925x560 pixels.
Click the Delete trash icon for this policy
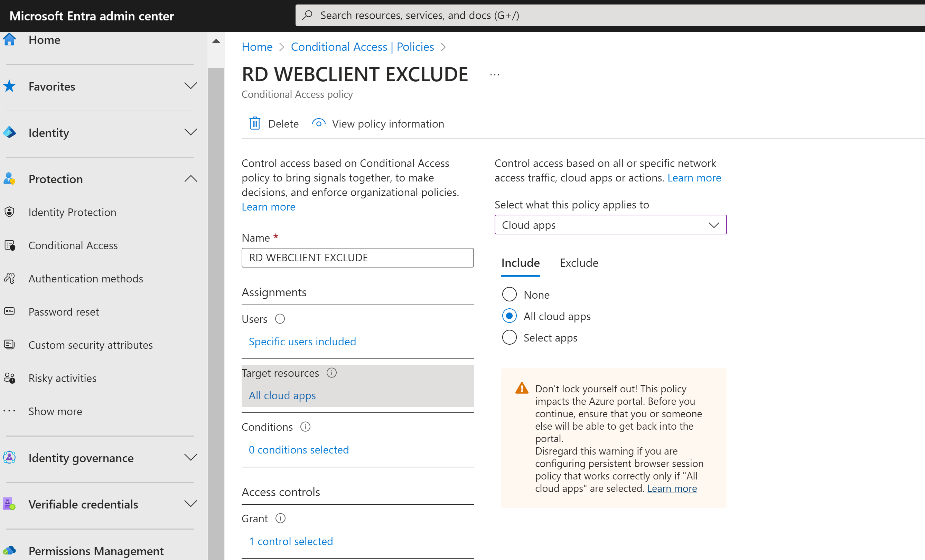click(255, 123)
